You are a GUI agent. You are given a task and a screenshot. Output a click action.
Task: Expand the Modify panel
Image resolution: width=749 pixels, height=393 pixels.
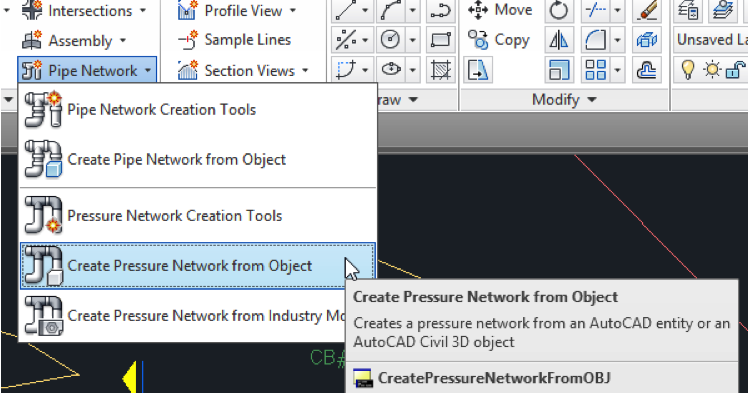point(564,100)
